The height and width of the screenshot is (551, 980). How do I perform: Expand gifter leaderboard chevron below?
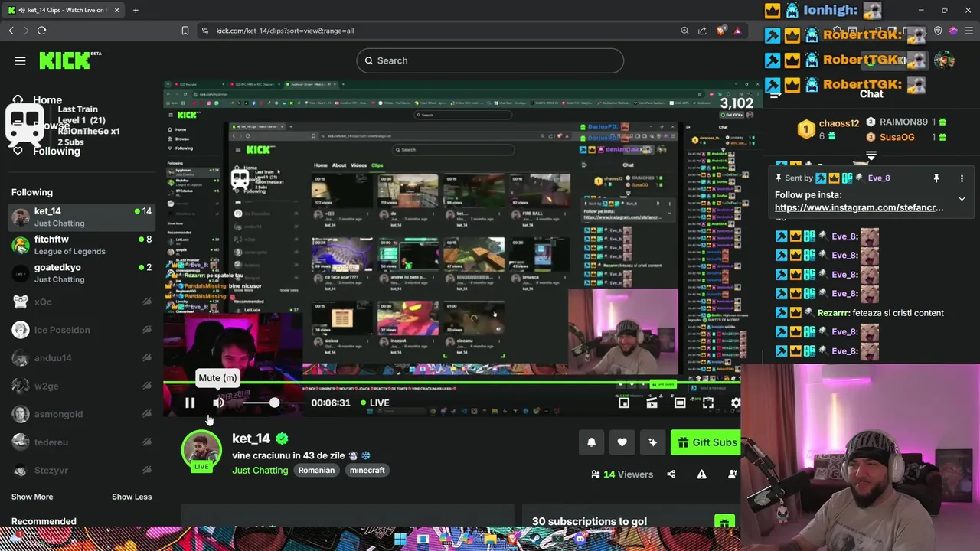tap(871, 155)
